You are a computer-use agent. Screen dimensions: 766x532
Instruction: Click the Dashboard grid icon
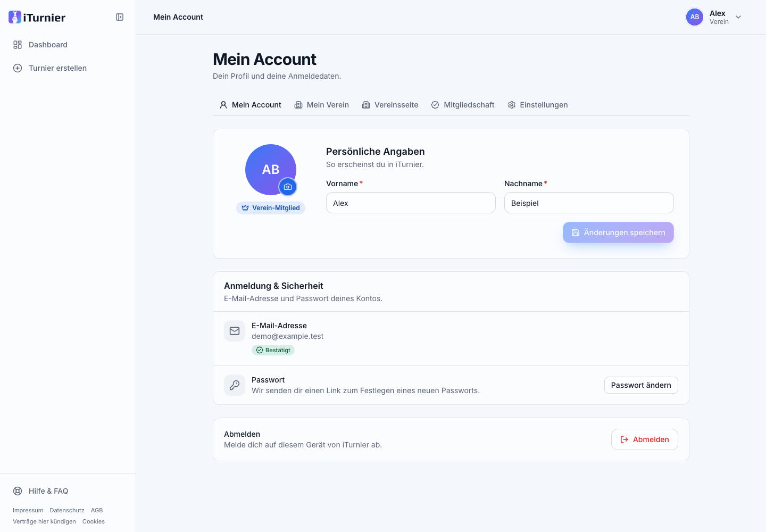(x=18, y=45)
